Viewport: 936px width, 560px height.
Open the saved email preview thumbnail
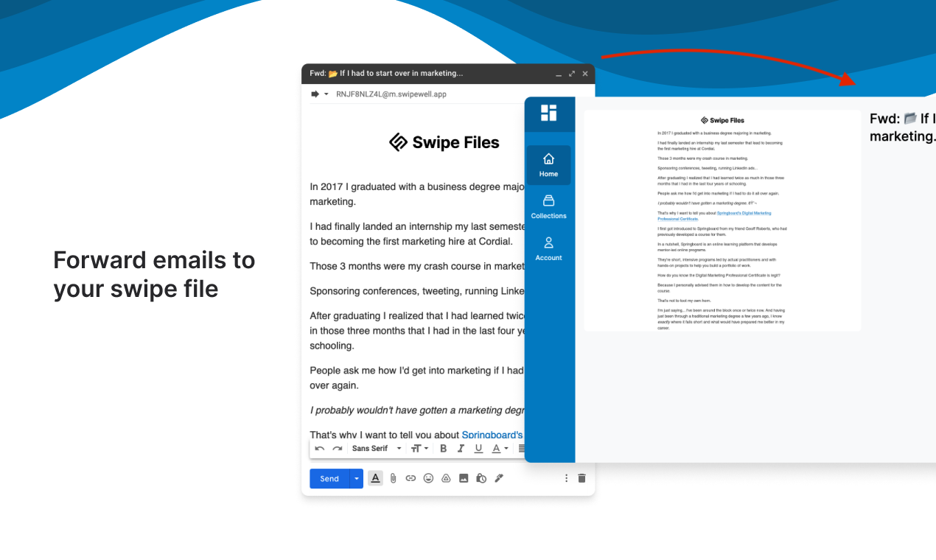[722, 221]
